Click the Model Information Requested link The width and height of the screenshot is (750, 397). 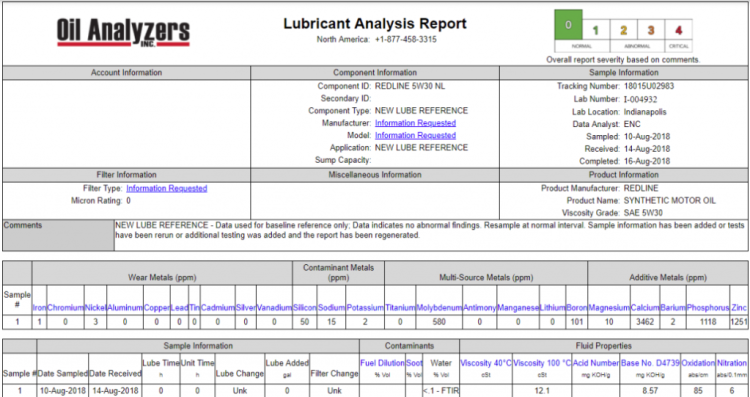415,135
